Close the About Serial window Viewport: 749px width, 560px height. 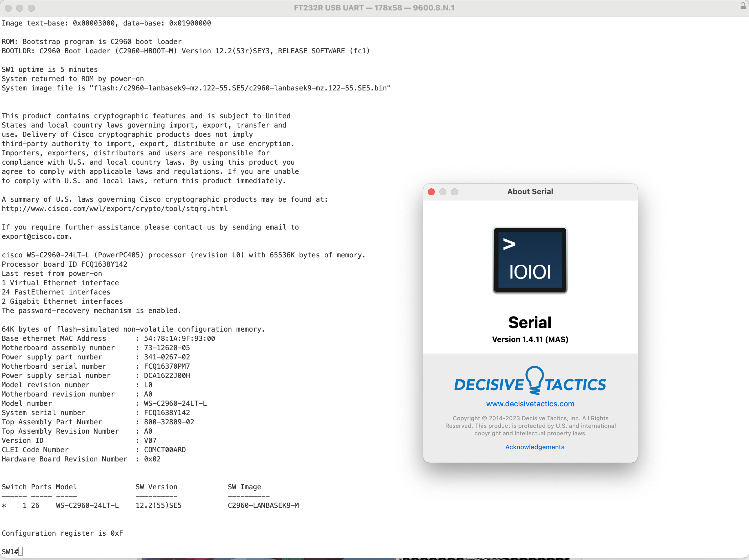click(431, 192)
